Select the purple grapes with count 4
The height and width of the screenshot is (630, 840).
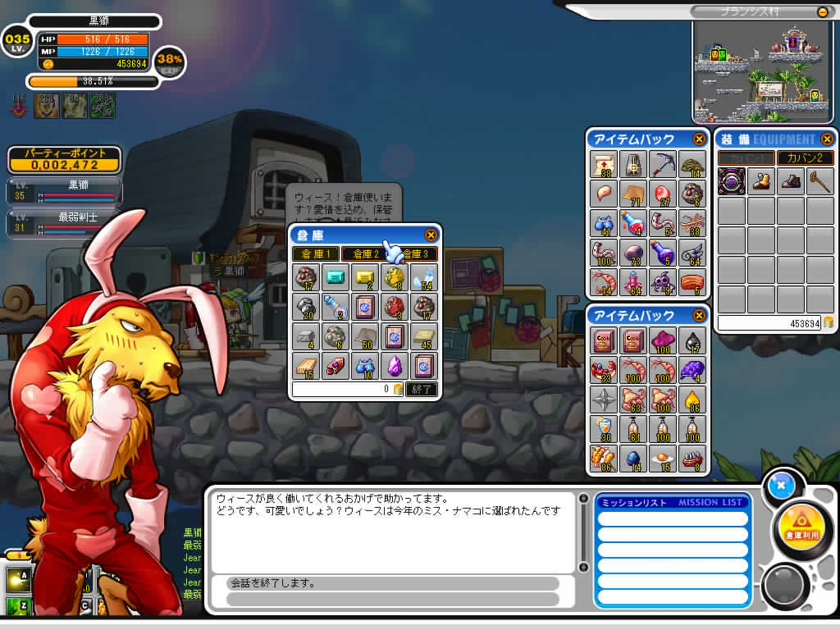pos(692,370)
